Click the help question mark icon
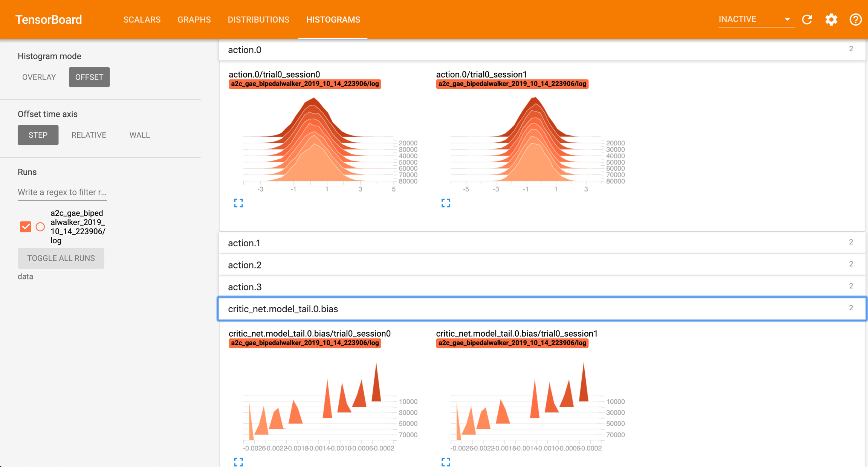The image size is (868, 467). [x=855, y=20]
